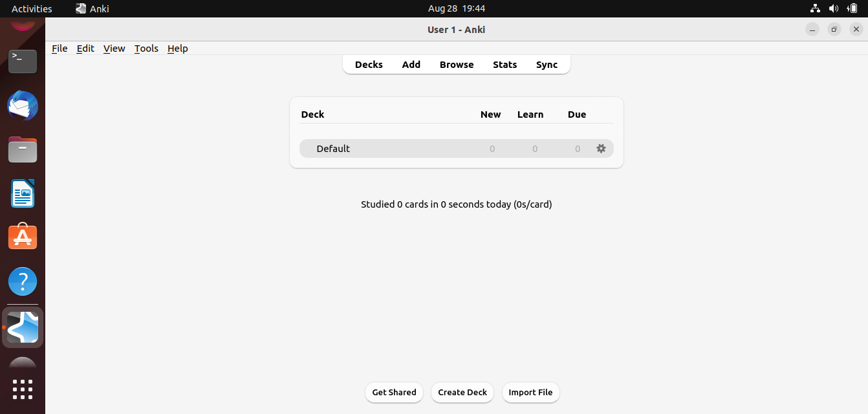Restore the Anki window size
Screen dimensions: 868x414
(x=834, y=29)
